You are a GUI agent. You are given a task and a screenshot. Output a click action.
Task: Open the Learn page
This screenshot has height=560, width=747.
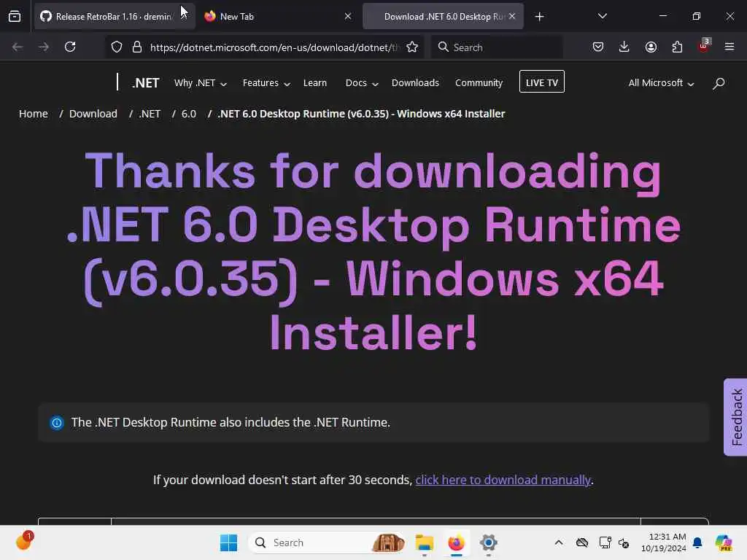315,83
